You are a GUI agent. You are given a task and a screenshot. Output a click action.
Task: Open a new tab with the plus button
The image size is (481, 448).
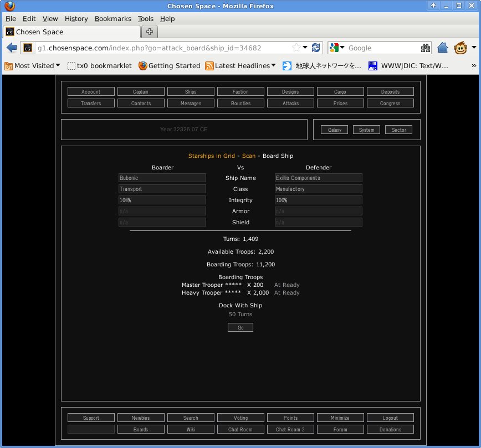tap(150, 31)
